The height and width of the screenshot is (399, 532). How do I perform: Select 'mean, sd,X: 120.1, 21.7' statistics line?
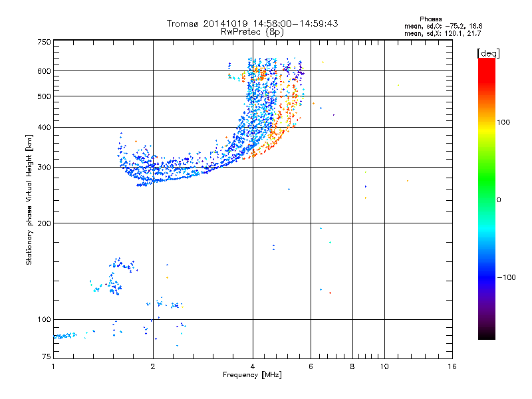coord(442,33)
